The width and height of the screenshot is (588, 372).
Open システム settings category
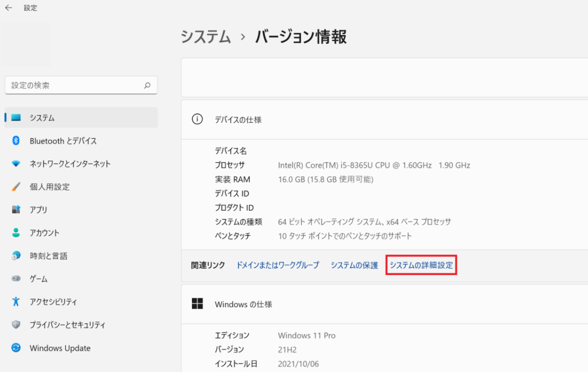click(81, 118)
